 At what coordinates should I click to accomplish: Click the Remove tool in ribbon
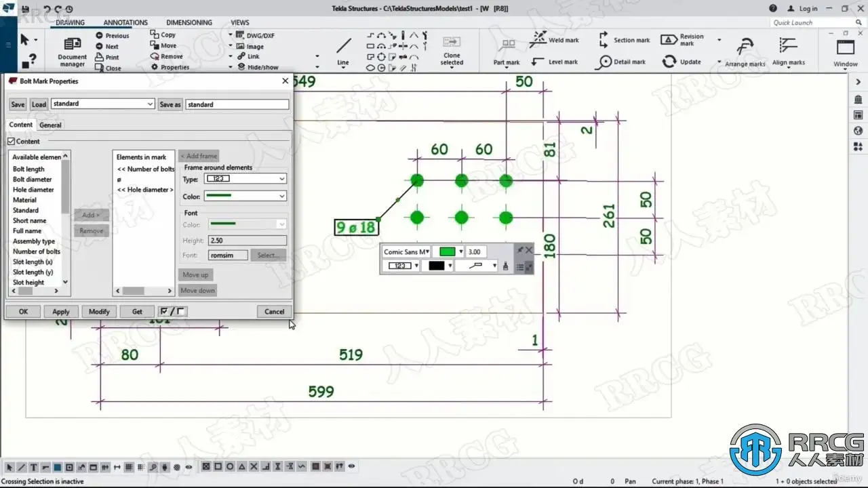click(x=166, y=56)
